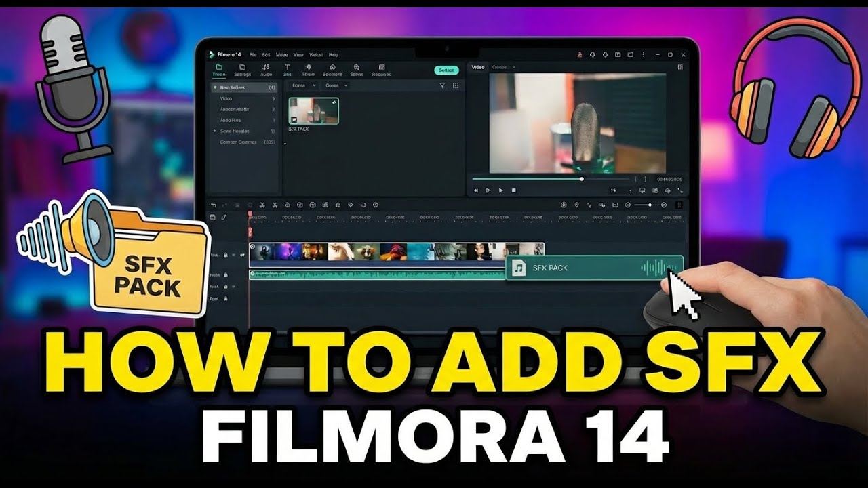Select the Video tab in preview panel
The width and height of the screenshot is (868, 488).
click(x=478, y=67)
